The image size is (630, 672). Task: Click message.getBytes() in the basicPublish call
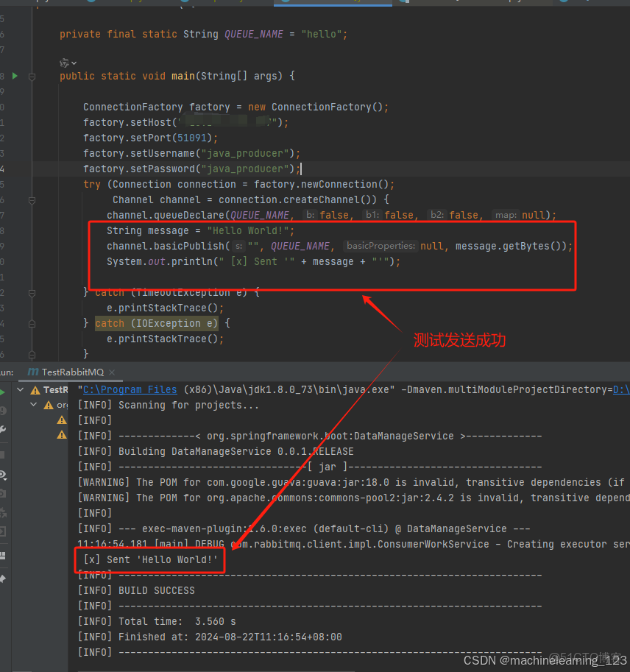click(508, 246)
